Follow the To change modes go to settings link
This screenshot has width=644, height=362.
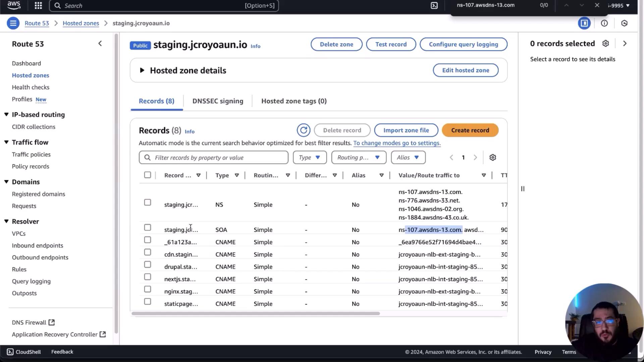(x=397, y=143)
